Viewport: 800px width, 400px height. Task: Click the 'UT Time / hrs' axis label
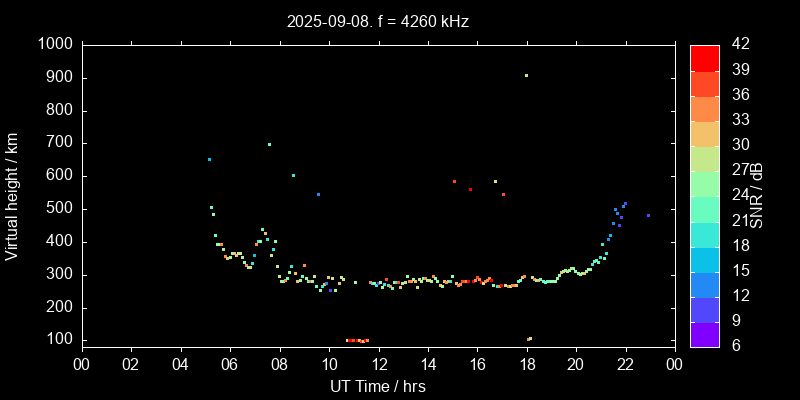tap(377, 386)
